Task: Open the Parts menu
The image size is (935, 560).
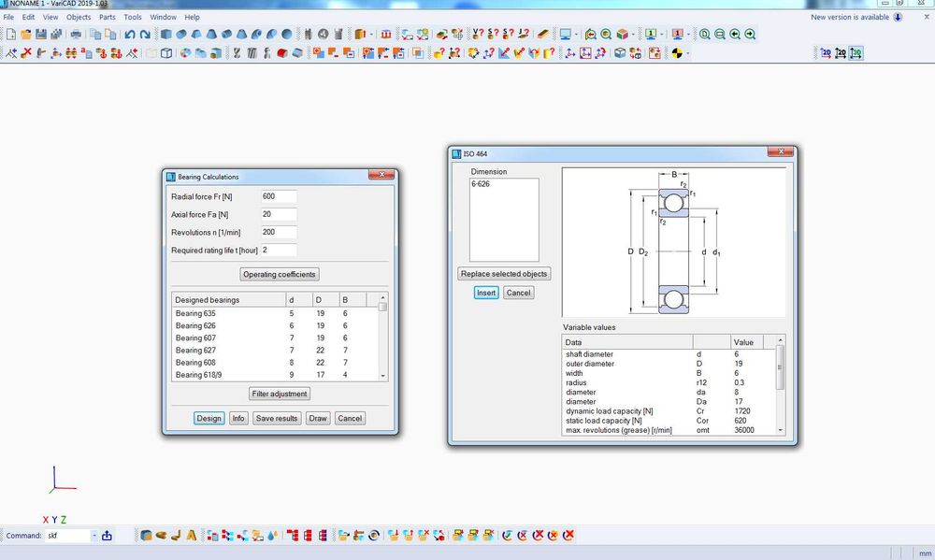Action: 108,17
